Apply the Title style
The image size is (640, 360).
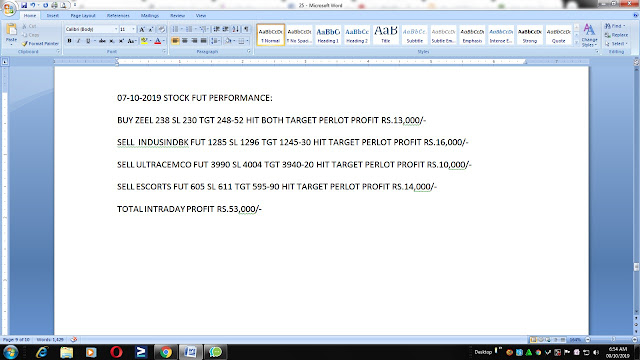pyautogui.click(x=385, y=35)
